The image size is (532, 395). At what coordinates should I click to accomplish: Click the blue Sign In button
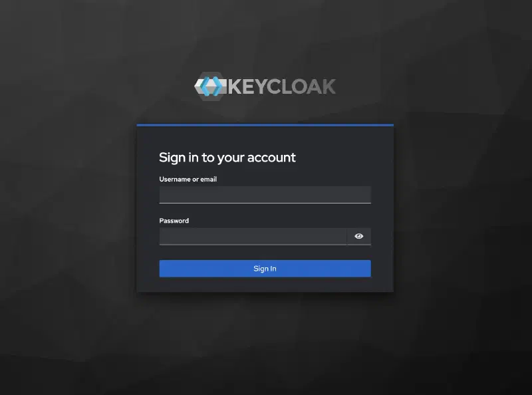coord(265,269)
